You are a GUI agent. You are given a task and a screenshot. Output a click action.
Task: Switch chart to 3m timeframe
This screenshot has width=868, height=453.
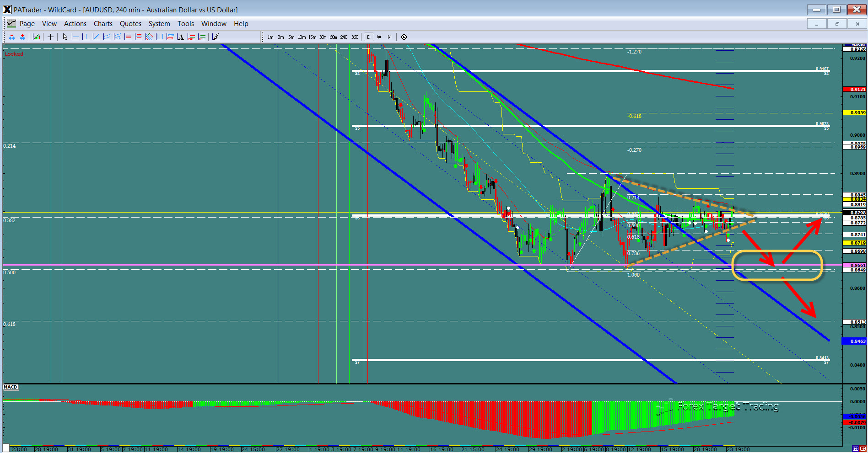coord(280,37)
